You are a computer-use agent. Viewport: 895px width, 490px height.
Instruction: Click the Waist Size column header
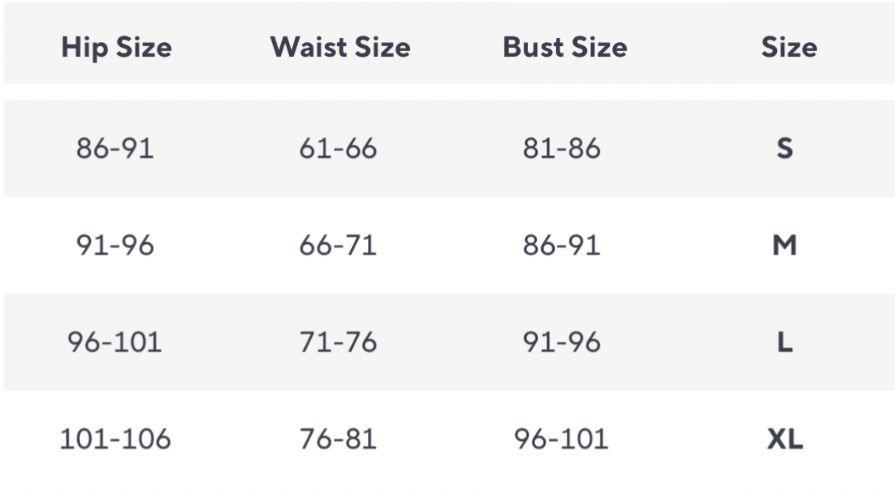(x=340, y=47)
